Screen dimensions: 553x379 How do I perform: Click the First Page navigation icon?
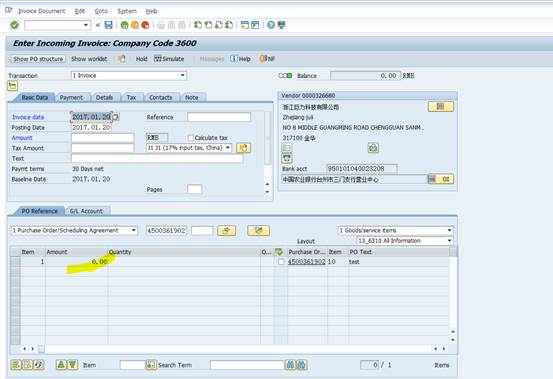(x=198, y=25)
